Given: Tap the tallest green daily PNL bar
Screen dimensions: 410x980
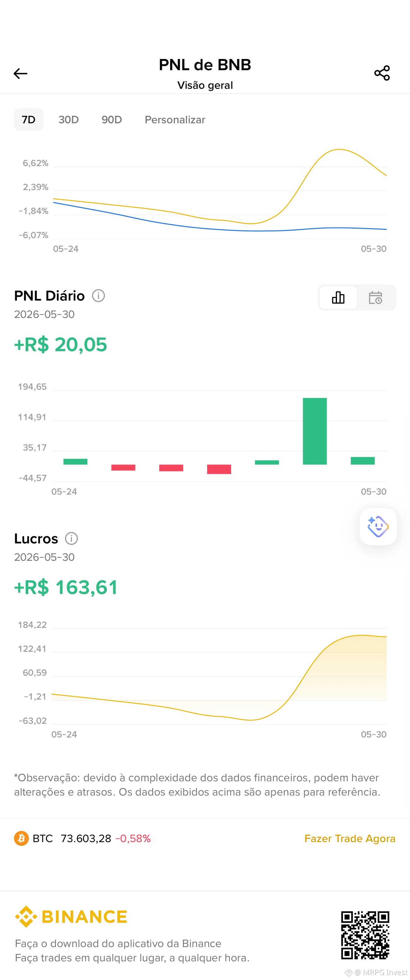Looking at the screenshot, I should 315,431.
